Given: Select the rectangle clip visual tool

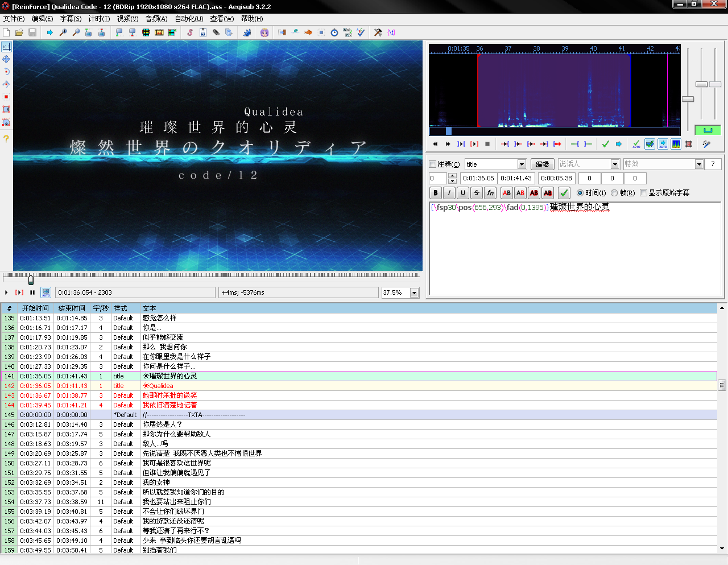Looking at the screenshot, I should [x=6, y=109].
